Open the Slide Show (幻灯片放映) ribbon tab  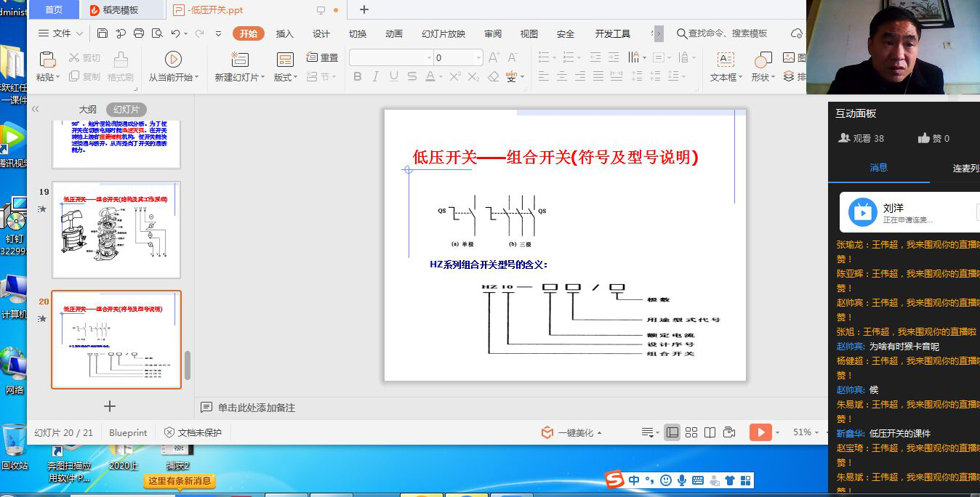pyautogui.click(x=443, y=33)
